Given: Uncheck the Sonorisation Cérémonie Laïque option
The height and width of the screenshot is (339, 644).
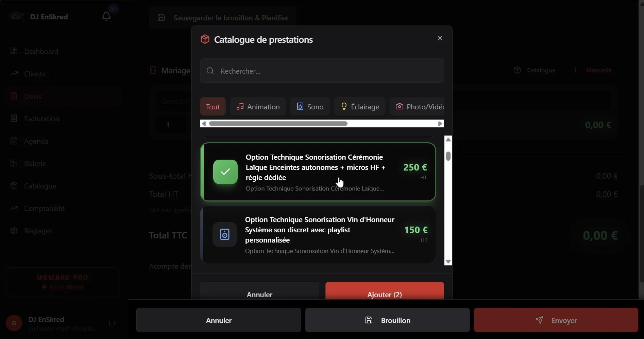Looking at the screenshot, I should [x=225, y=172].
